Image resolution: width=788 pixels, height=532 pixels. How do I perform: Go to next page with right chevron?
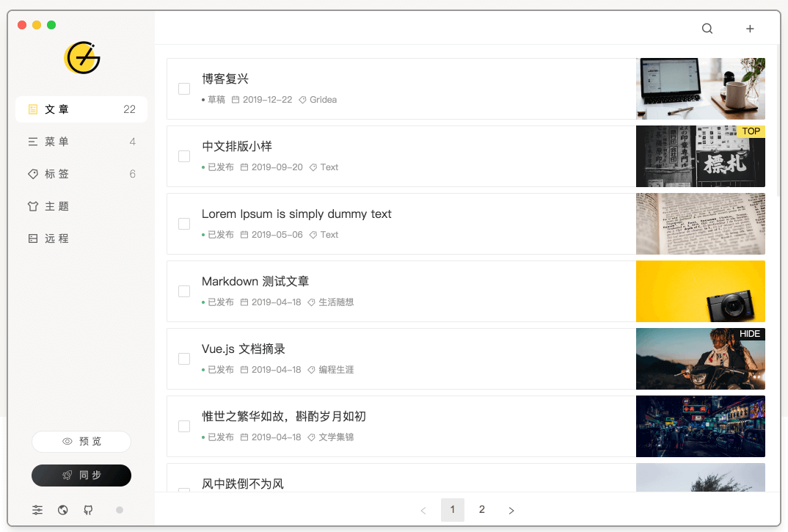click(511, 509)
